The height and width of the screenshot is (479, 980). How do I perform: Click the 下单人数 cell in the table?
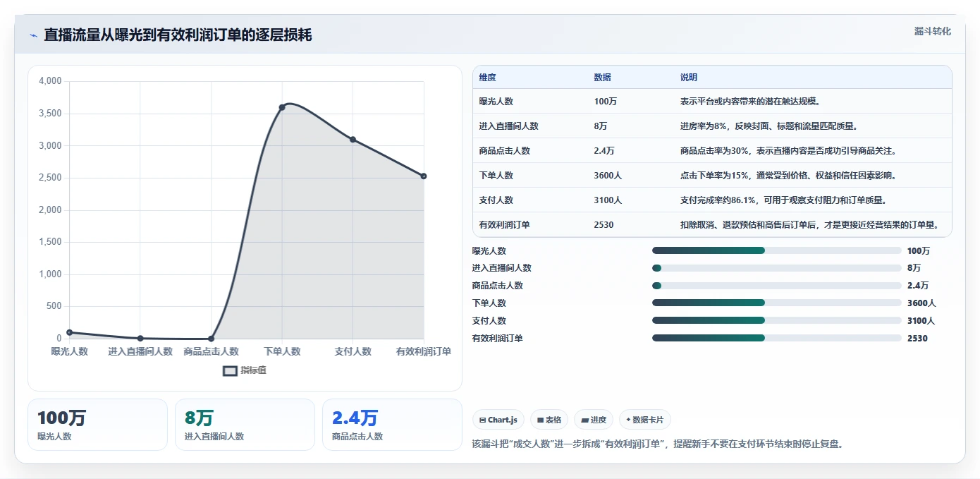(496, 176)
